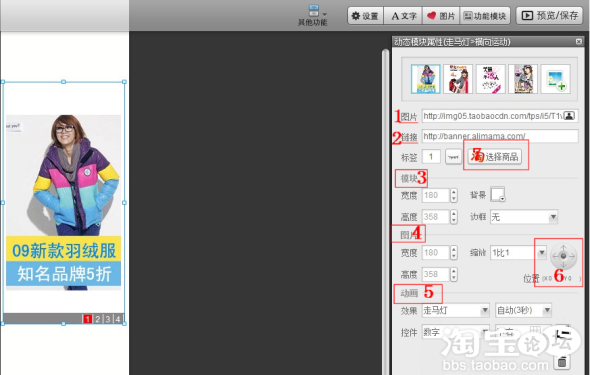Click the small icon button next to 标签 field
Image resolution: width=590 pixels, height=375 pixels.
pos(453,156)
